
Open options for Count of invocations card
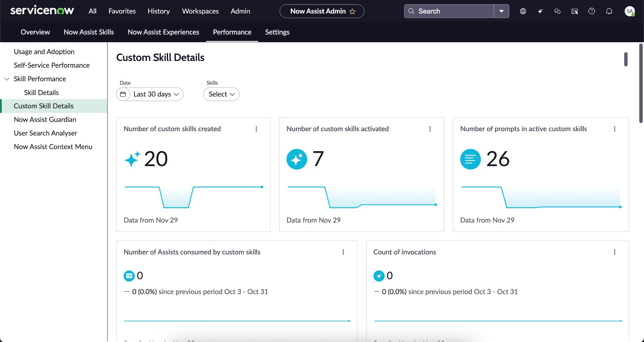coord(615,252)
